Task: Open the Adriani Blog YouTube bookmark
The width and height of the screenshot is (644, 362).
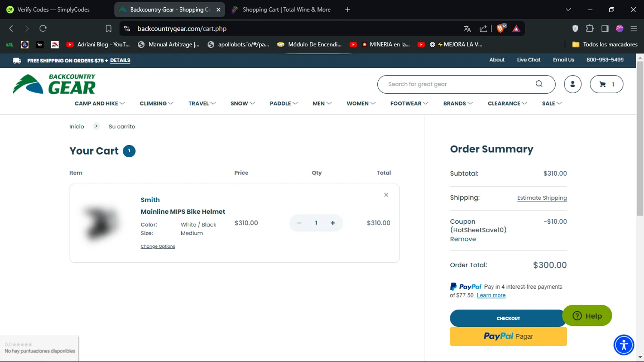Action: click(x=98, y=44)
